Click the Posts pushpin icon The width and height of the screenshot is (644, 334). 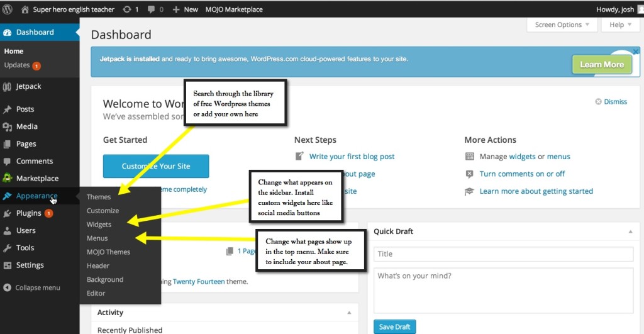pyautogui.click(x=7, y=109)
